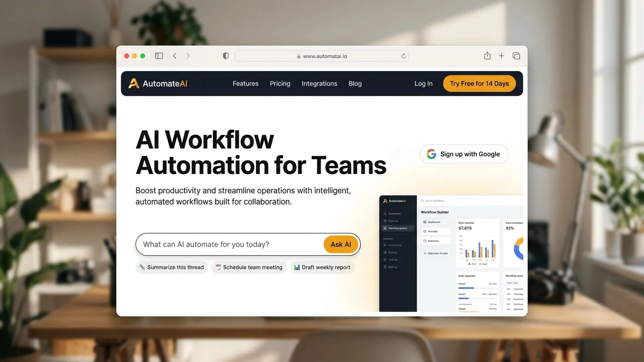Screen dimensions: 644x362
Task: Click the Log In link
Action: [423, 83]
